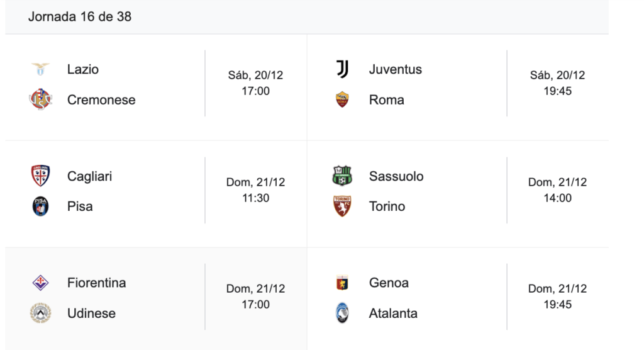644x350 pixels.
Task: Click the Udinese club crest
Action: [x=40, y=313]
